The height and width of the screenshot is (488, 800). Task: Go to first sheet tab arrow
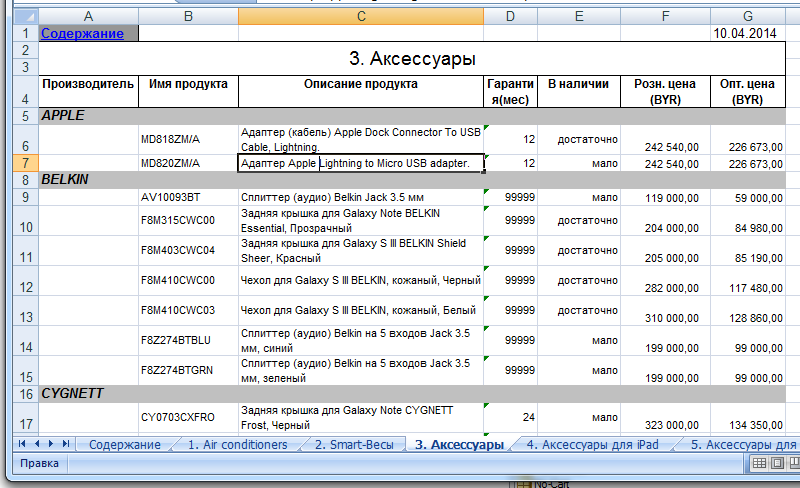(22, 444)
